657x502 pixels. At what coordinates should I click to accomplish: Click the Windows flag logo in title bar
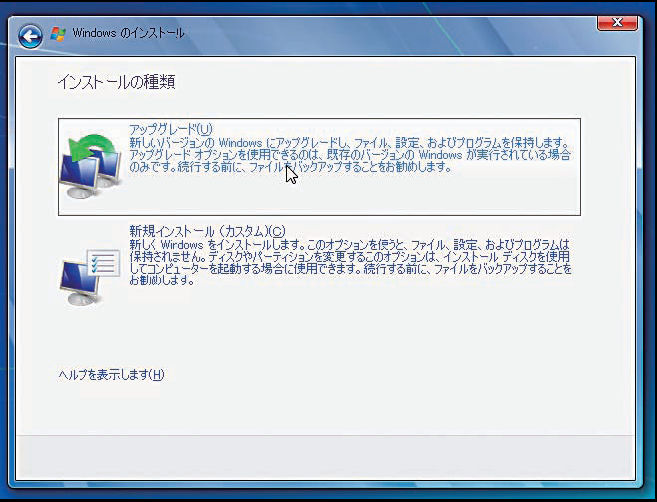(58, 34)
